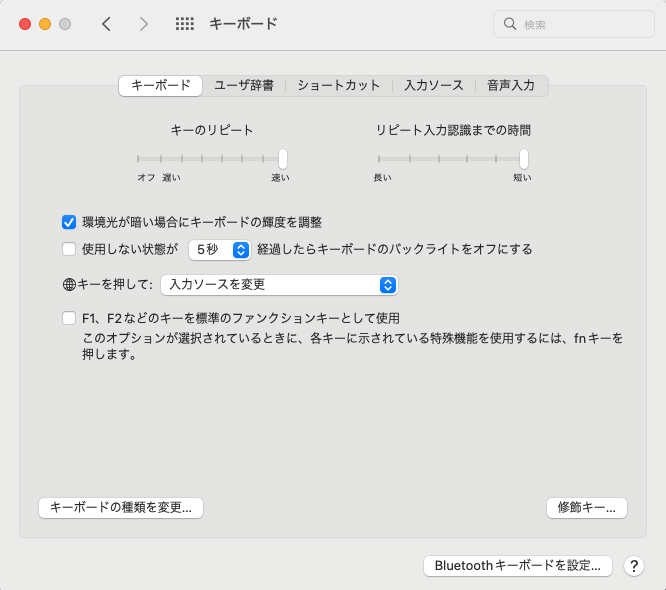Enable F1、F2 standard function keys checkbox

click(69, 318)
